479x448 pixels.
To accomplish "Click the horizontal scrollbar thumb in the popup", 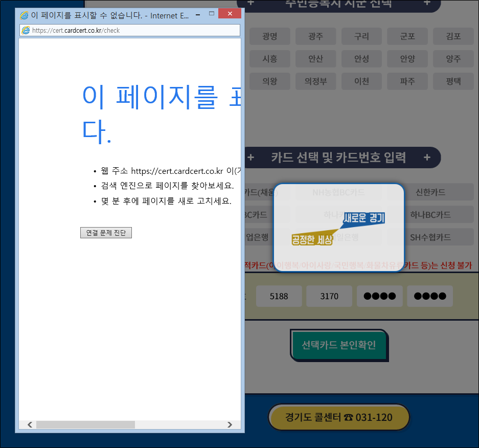I will point(85,424).
